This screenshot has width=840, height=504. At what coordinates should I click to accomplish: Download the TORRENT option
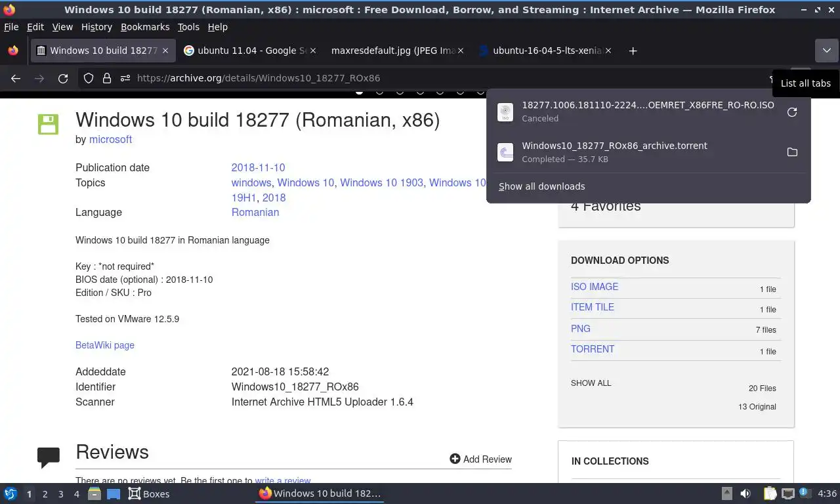[593, 349]
